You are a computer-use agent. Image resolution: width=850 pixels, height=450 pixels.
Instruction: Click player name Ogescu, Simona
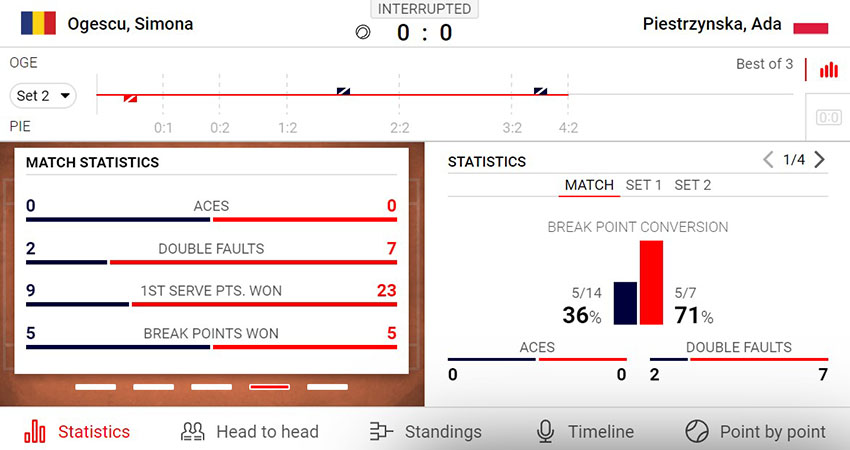pyautogui.click(x=130, y=24)
